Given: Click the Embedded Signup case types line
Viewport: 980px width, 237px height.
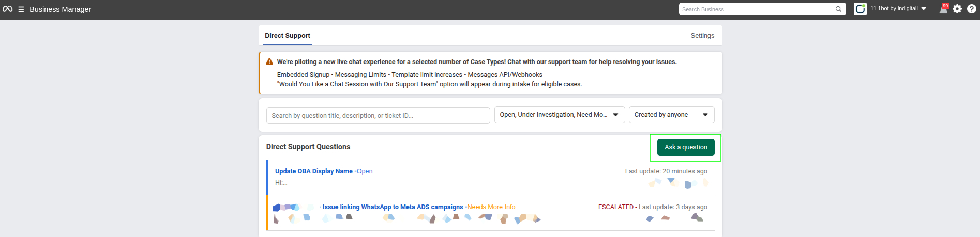Looking at the screenshot, I should 410,75.
